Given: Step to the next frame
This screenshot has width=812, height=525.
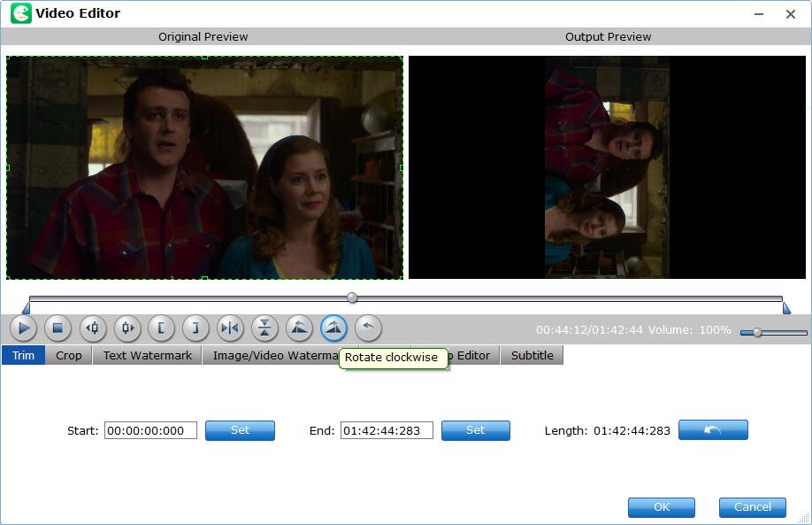Looking at the screenshot, I should [x=127, y=328].
